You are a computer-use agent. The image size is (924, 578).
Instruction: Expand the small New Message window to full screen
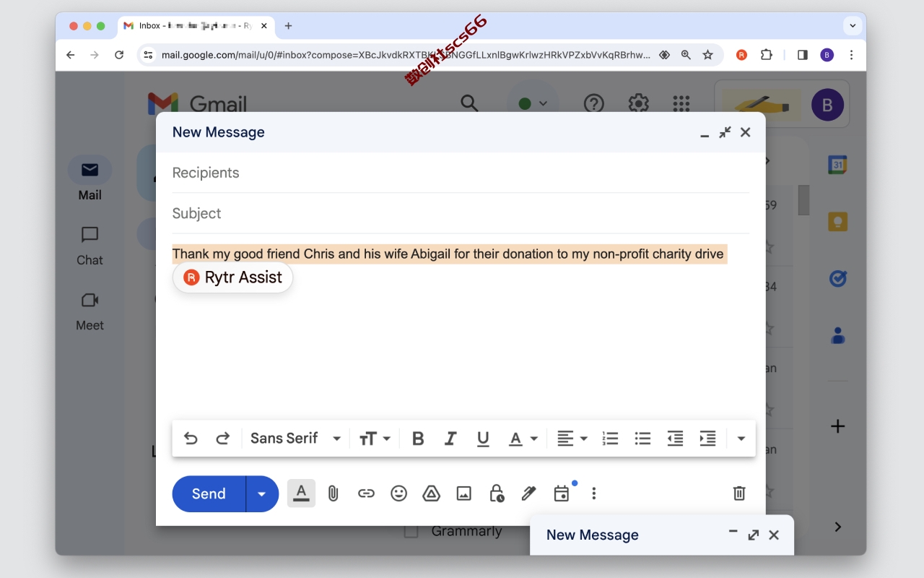click(x=754, y=535)
